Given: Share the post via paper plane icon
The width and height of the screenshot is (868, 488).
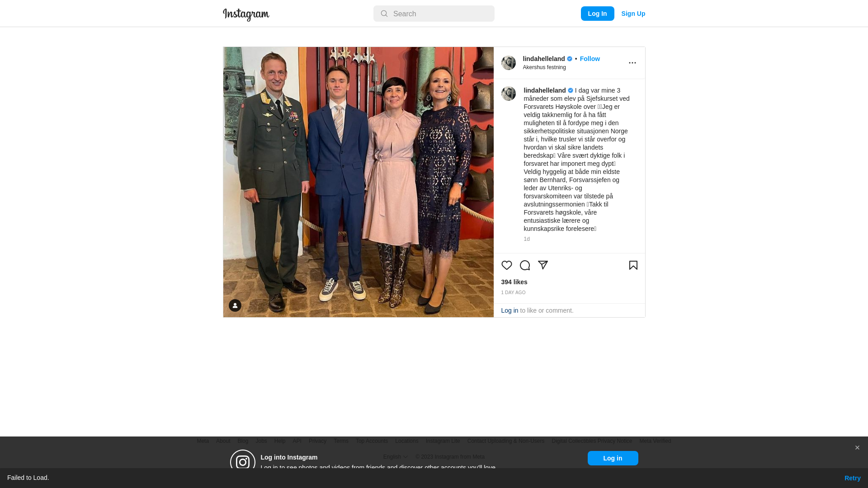Looking at the screenshot, I should point(542,265).
